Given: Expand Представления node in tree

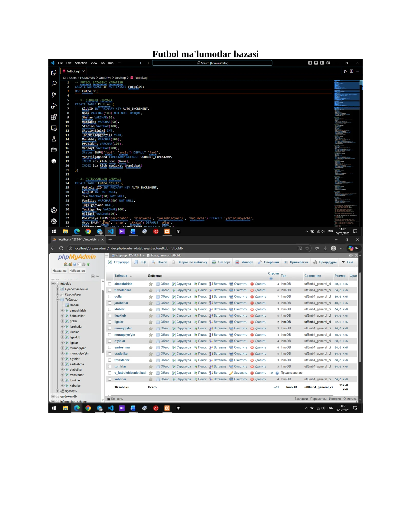Looking at the screenshot, I should pyautogui.click(x=58, y=289).
